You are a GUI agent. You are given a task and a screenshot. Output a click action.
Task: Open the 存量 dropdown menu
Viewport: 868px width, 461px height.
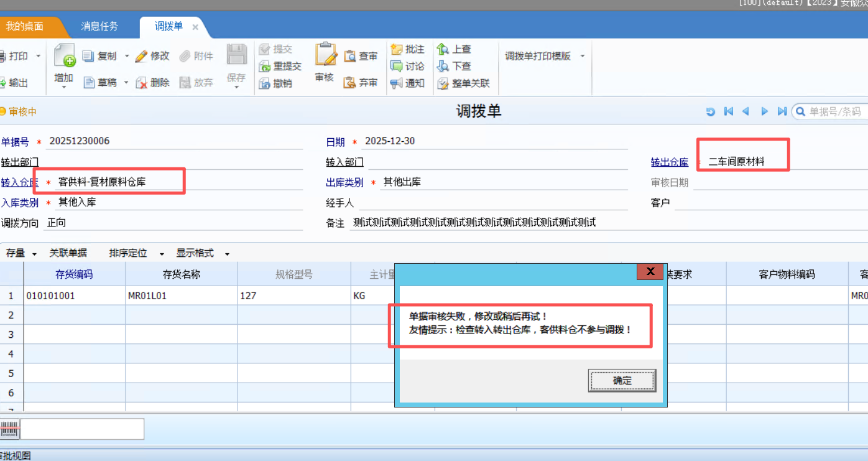click(x=34, y=254)
